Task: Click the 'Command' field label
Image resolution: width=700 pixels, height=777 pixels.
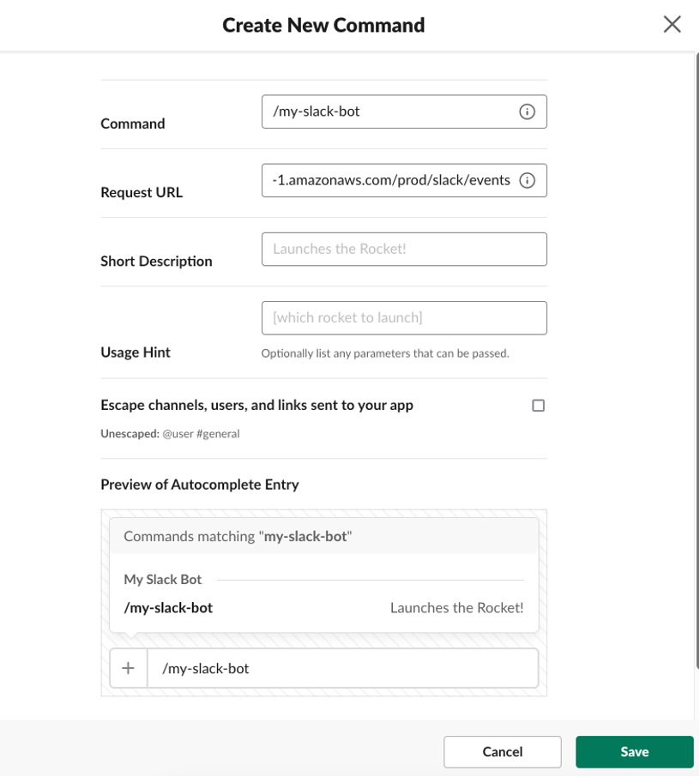Action: [x=132, y=123]
